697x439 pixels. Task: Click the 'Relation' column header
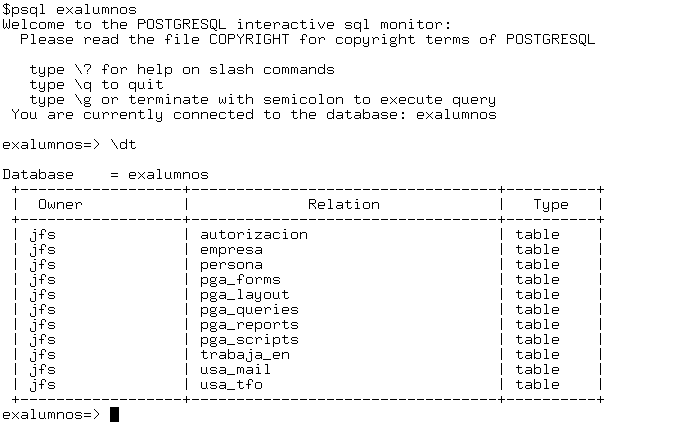coord(343,205)
